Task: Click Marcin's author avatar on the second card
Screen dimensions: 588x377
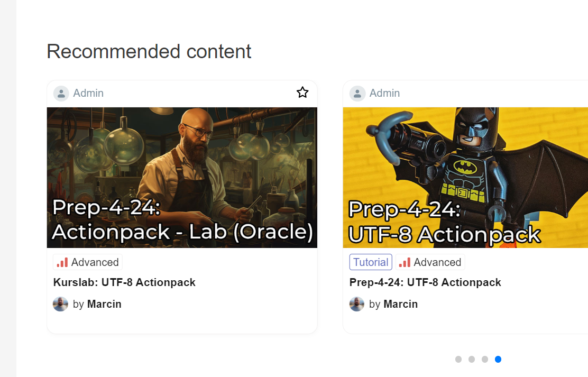Action: coord(356,304)
